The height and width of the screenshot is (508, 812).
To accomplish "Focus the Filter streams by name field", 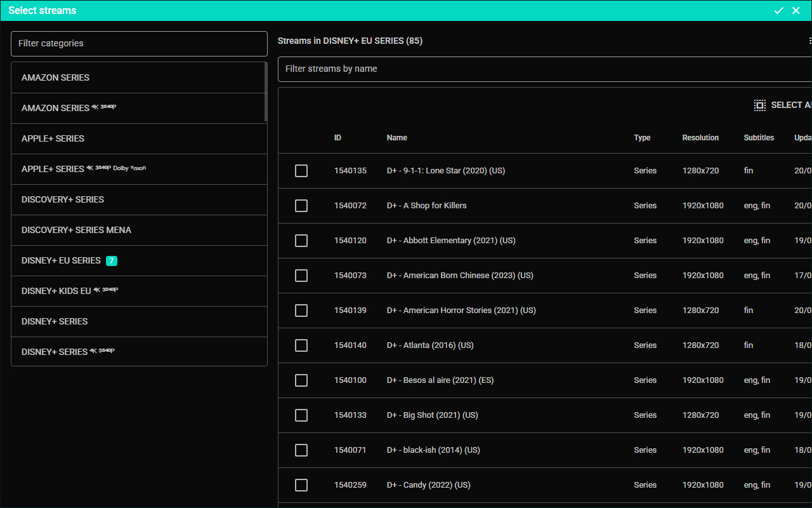I will 545,69.
